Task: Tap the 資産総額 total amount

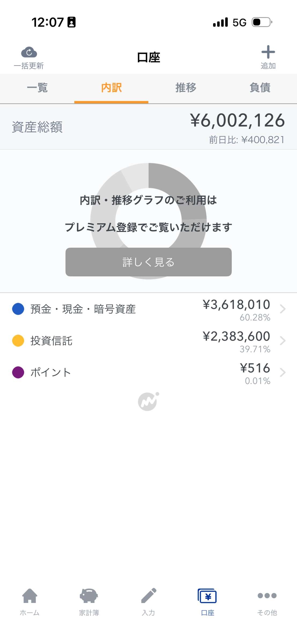Action: click(237, 120)
